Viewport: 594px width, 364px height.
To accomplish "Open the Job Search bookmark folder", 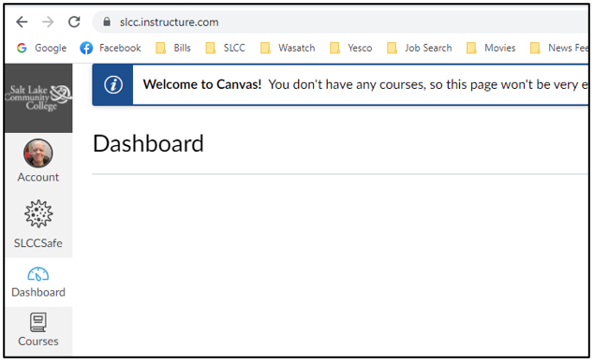I will (420, 48).
